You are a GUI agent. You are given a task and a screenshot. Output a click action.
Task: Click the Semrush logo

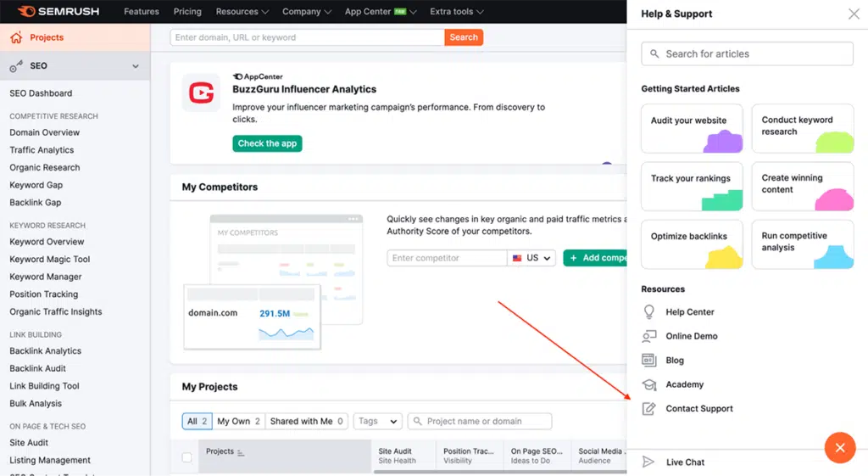58,11
